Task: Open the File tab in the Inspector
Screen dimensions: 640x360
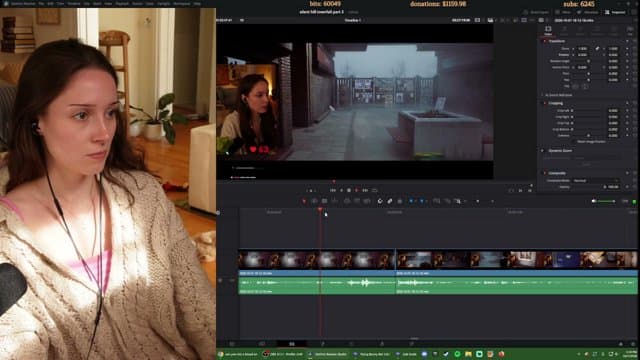Action: pos(631,31)
